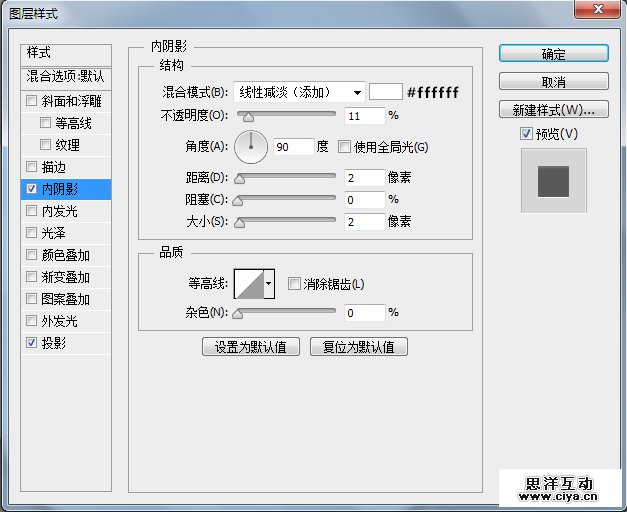
Task: Enable the 斜面和浮雕 checkbox
Action: [x=32, y=101]
